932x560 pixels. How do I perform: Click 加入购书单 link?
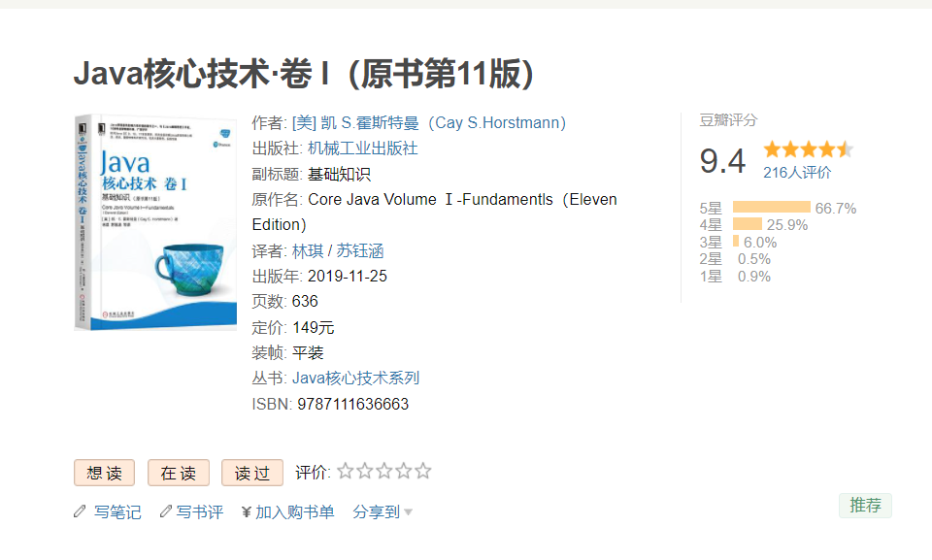coord(295,511)
